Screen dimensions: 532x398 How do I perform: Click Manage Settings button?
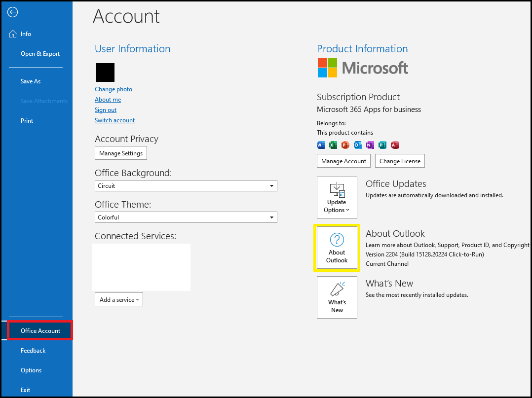point(121,153)
